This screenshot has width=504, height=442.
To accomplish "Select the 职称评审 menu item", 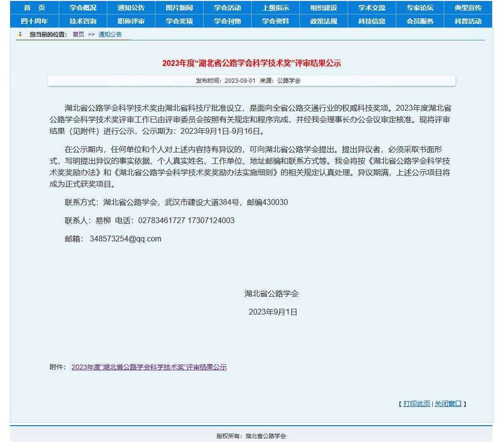I will click(x=131, y=21).
